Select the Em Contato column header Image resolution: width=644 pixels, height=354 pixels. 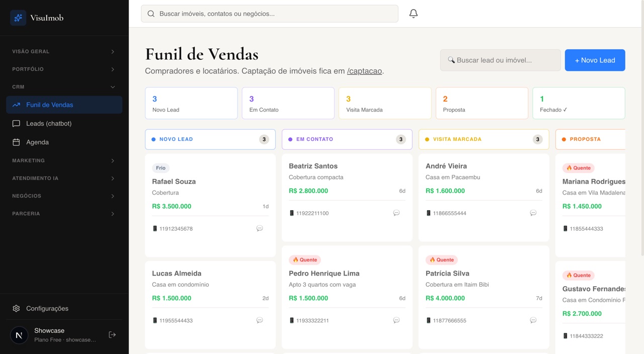(x=347, y=139)
